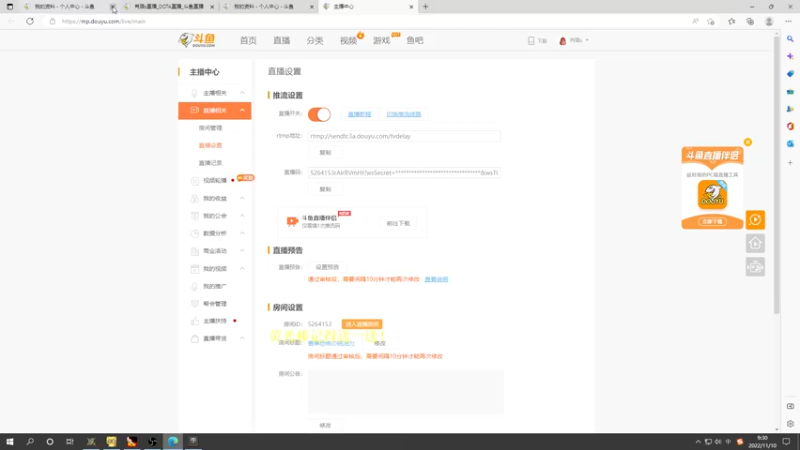This screenshot has width=800, height=450.
Task: Click the Edge sidebar shopping tag icon
Action: [790, 74]
